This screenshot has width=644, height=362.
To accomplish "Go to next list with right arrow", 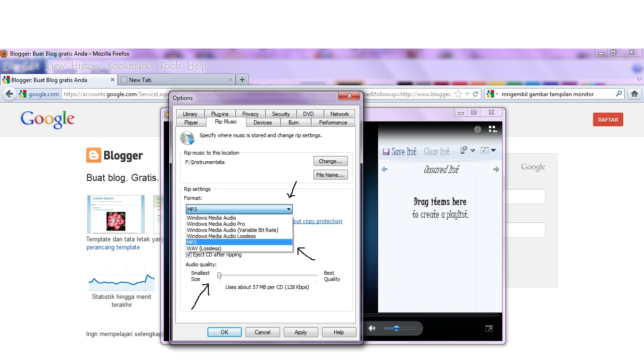I will click(x=496, y=169).
